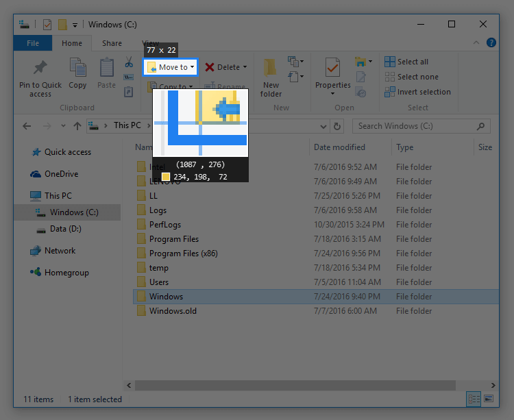Open the Move to dropdown
This screenshot has width=514, height=420.
point(171,67)
